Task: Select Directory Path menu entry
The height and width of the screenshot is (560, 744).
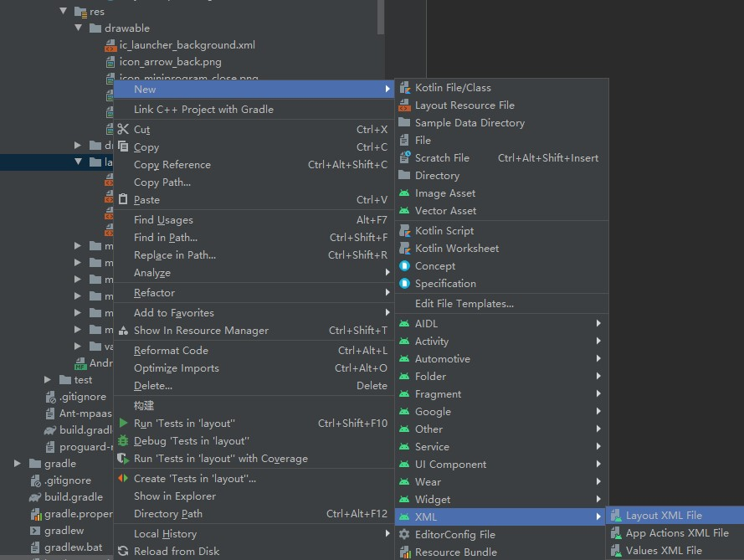Action: click(x=254, y=513)
